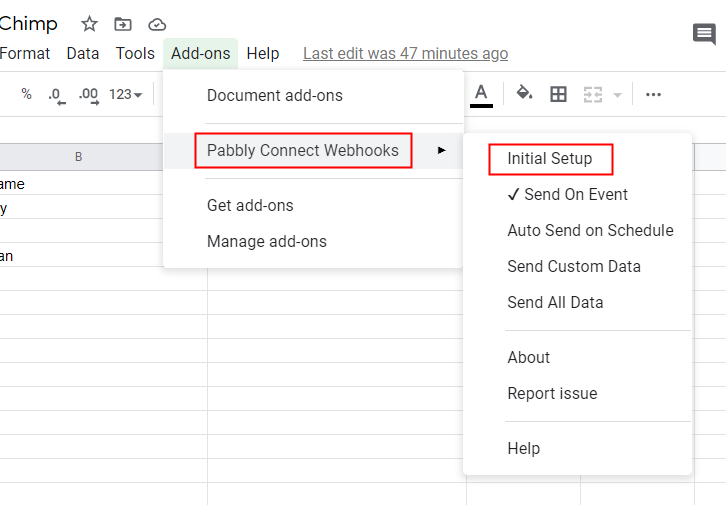
Task: Click the fill color paint bucket
Action: [524, 94]
